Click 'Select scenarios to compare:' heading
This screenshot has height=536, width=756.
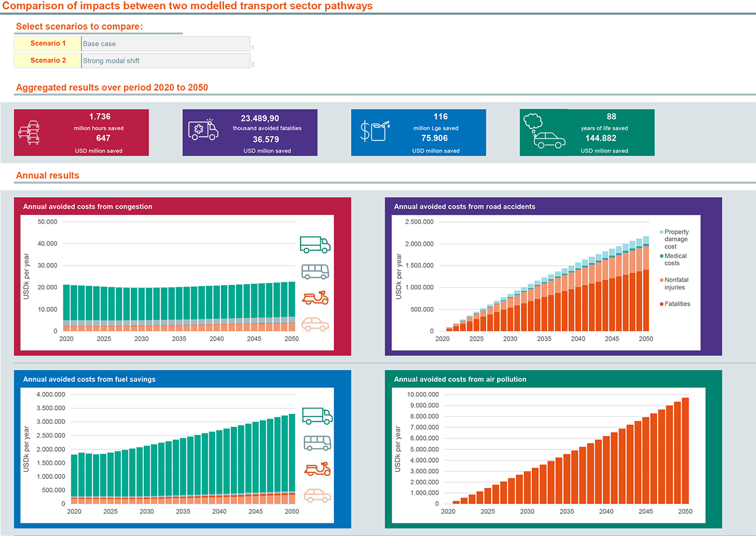pyautogui.click(x=79, y=27)
